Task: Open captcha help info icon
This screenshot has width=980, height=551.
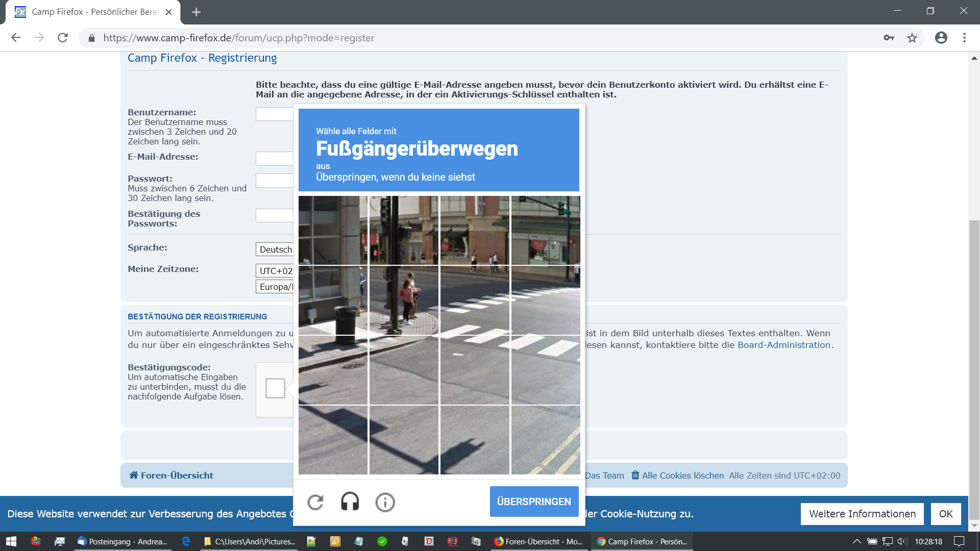Action: click(385, 503)
